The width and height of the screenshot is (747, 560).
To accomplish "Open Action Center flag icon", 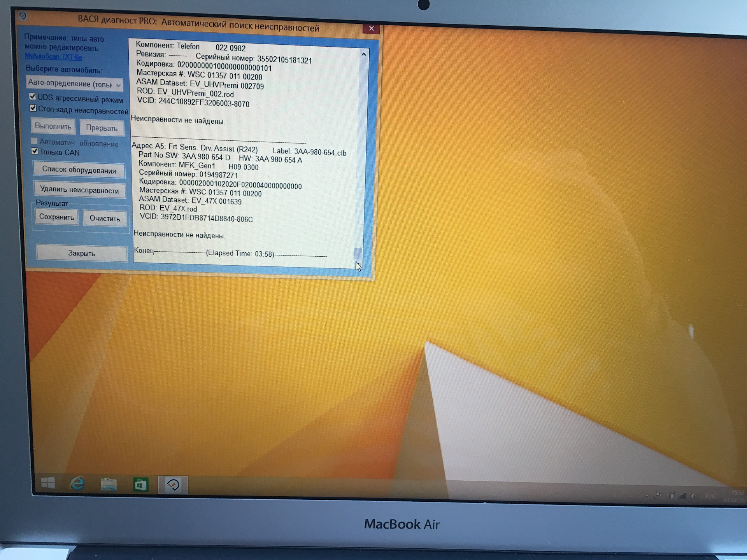I will tap(658, 495).
